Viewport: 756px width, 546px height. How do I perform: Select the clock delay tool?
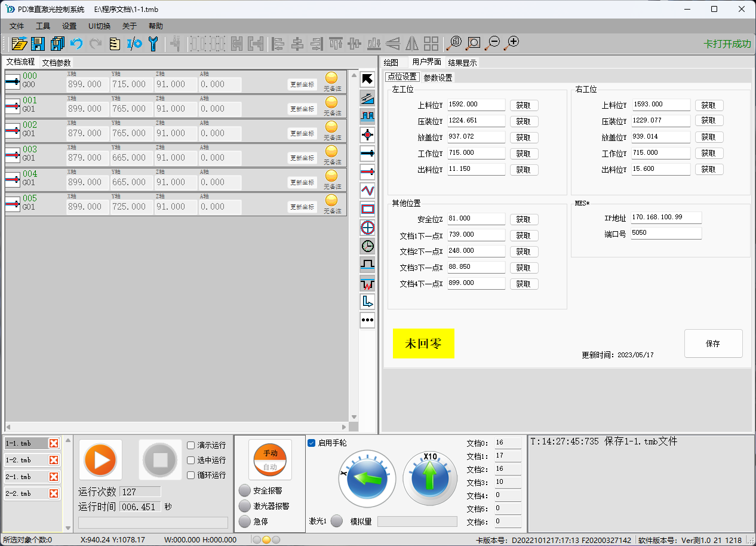368,246
